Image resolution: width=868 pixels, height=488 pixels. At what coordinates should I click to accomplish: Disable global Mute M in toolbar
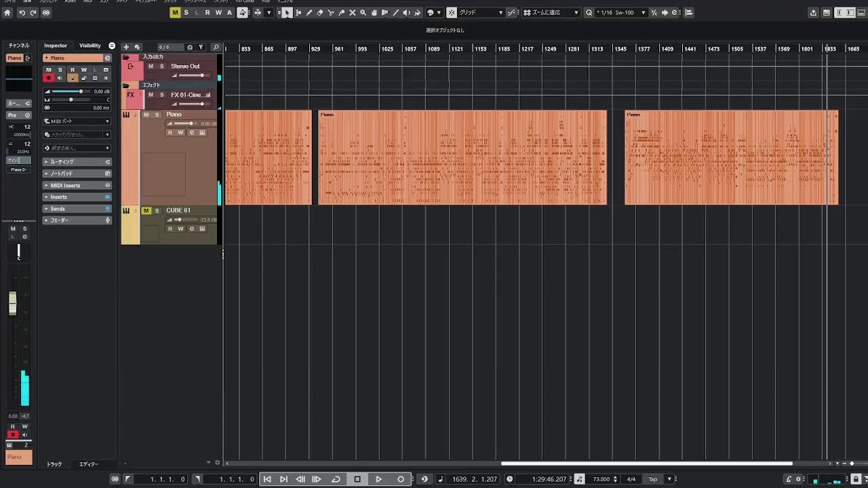click(176, 13)
